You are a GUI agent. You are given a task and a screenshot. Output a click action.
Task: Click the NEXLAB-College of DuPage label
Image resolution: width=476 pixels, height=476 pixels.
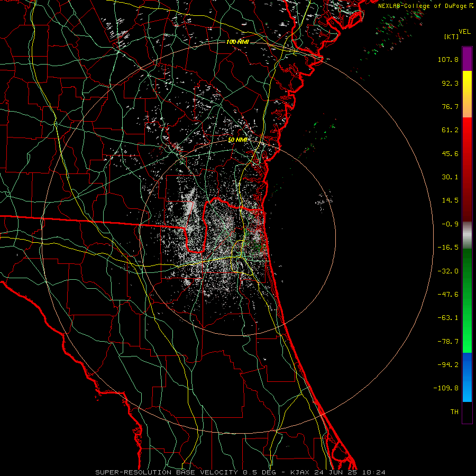click(425, 6)
